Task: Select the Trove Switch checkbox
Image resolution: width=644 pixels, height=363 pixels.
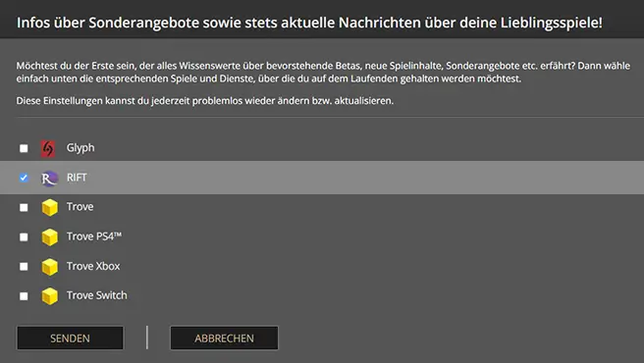Action: point(24,296)
